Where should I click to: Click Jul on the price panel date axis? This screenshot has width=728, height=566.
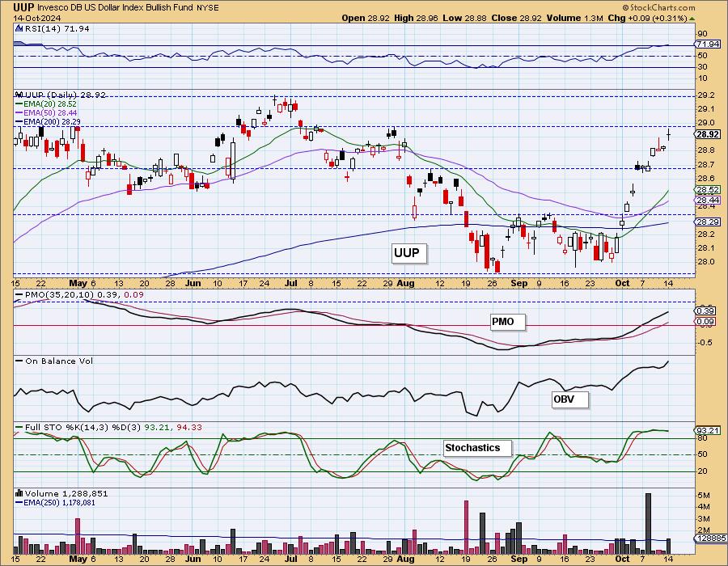[291, 283]
